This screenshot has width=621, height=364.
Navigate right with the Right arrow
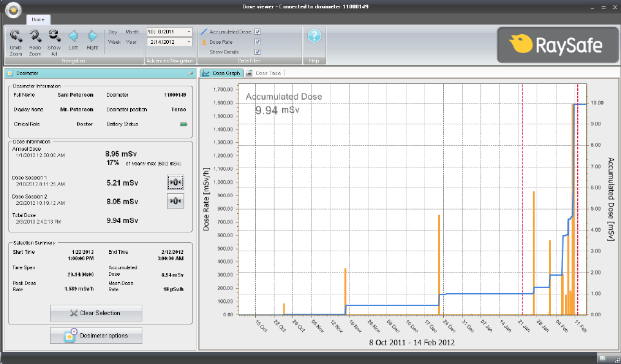click(x=93, y=36)
